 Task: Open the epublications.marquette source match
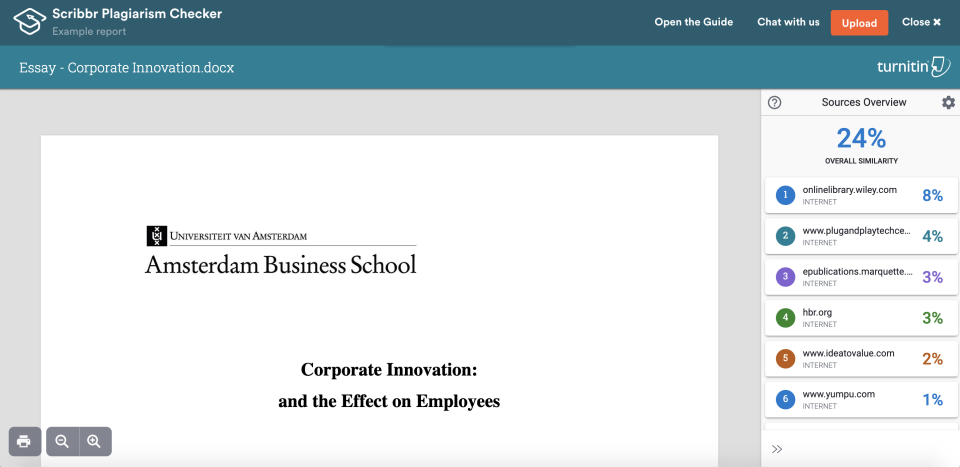click(x=857, y=272)
